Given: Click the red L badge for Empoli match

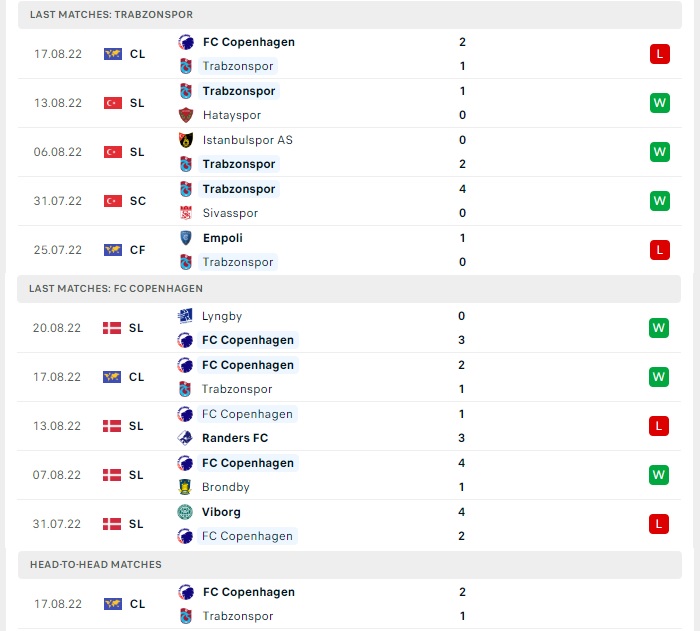Looking at the screenshot, I should 660,250.
